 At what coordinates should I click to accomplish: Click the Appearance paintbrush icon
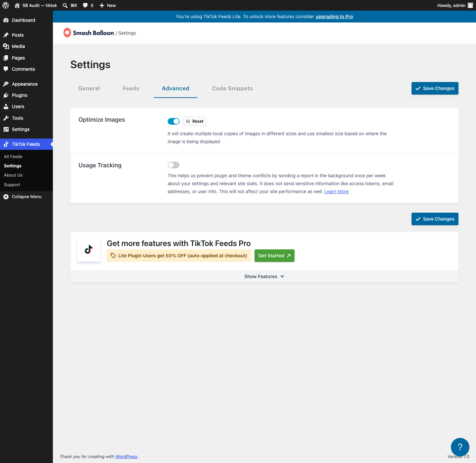(6, 84)
